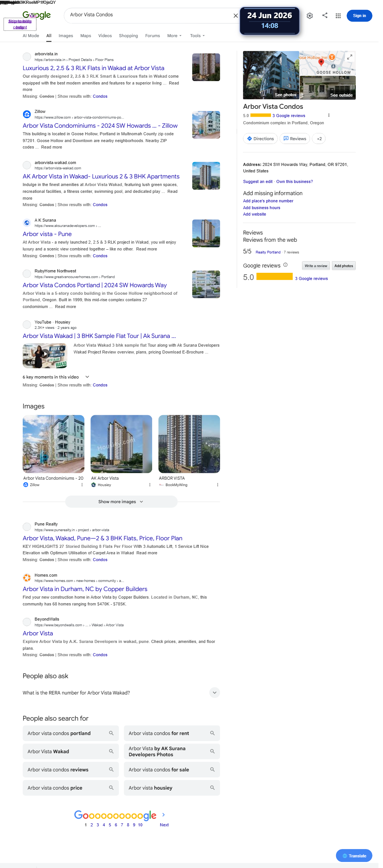Image resolution: width=383 pixels, height=868 pixels.
Task: Click the Goose Hollow map thumbnail
Action: pos(328,63)
